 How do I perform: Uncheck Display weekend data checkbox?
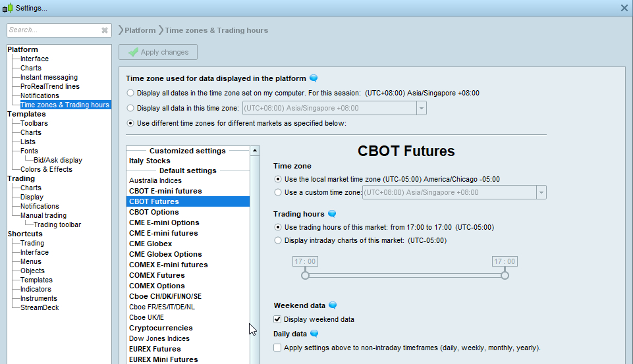(x=277, y=319)
